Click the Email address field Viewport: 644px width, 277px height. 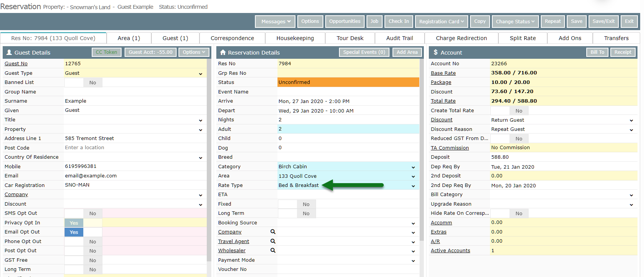pos(135,176)
